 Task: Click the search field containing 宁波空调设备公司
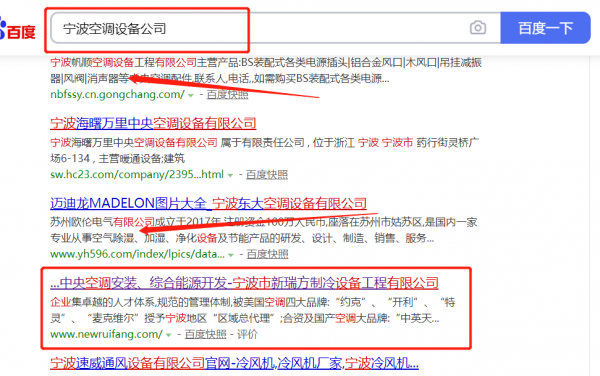point(276,28)
